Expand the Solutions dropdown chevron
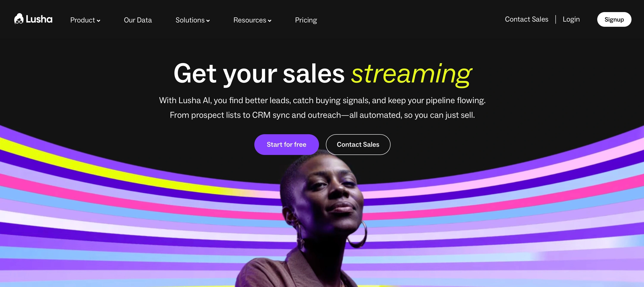644x287 pixels. [208, 21]
